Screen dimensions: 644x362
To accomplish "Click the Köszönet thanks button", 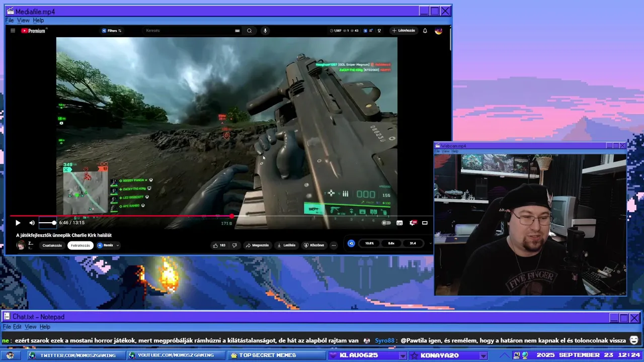I will pyautogui.click(x=314, y=245).
